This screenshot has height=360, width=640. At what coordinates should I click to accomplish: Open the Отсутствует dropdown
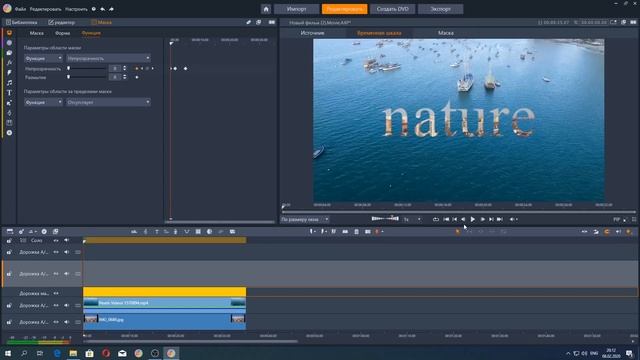pos(108,102)
